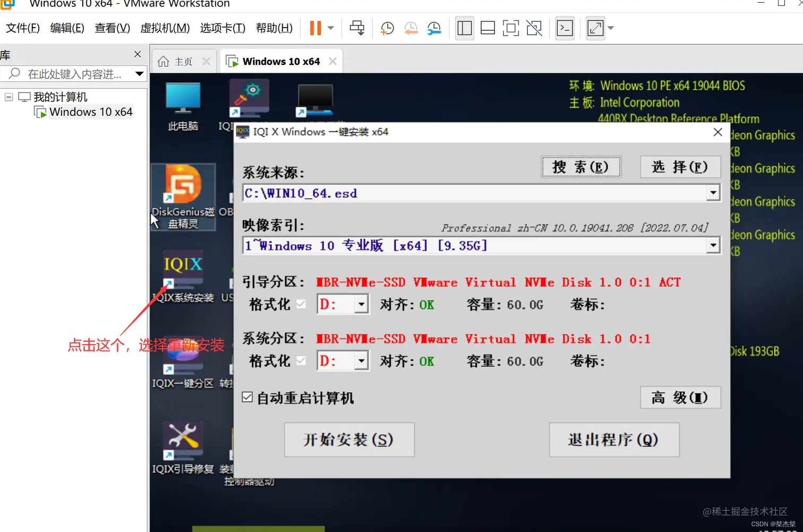Viewport: 803px width, 532px height.
Task: Take a snapshot of the VM
Action: tap(387, 28)
